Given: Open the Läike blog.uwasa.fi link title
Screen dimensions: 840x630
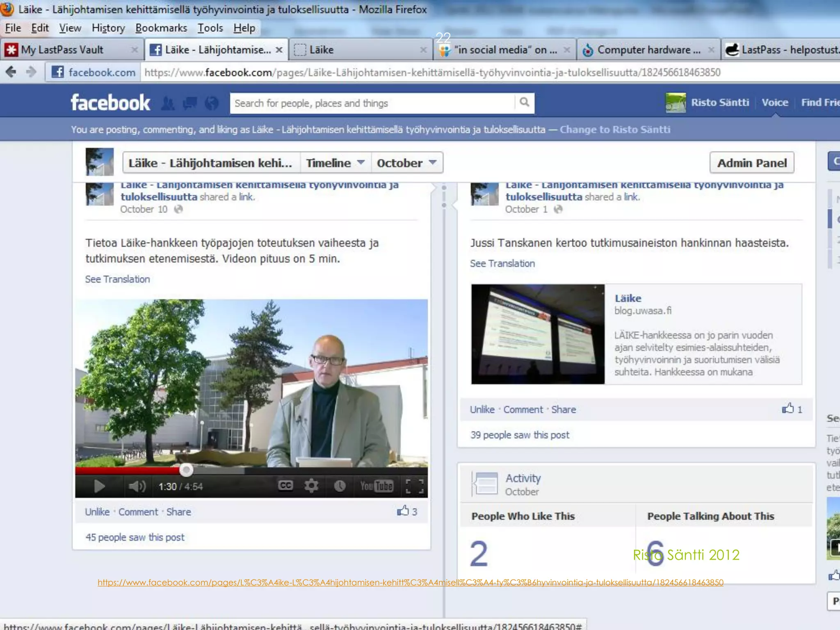Looking at the screenshot, I should coord(628,298).
